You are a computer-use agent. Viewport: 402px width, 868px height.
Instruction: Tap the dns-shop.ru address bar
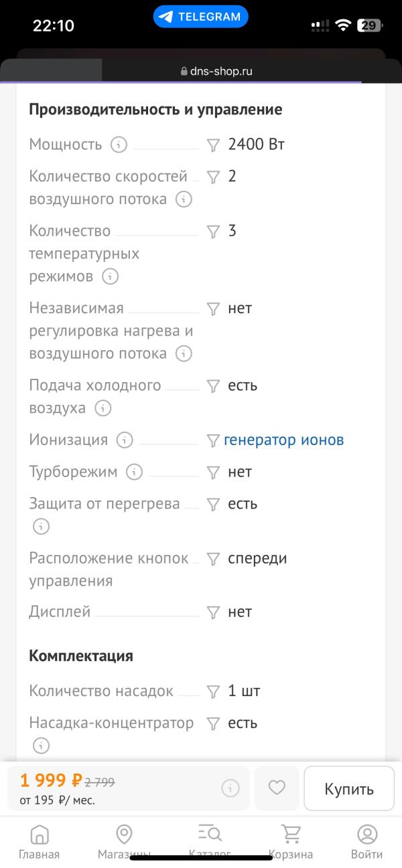[216, 71]
